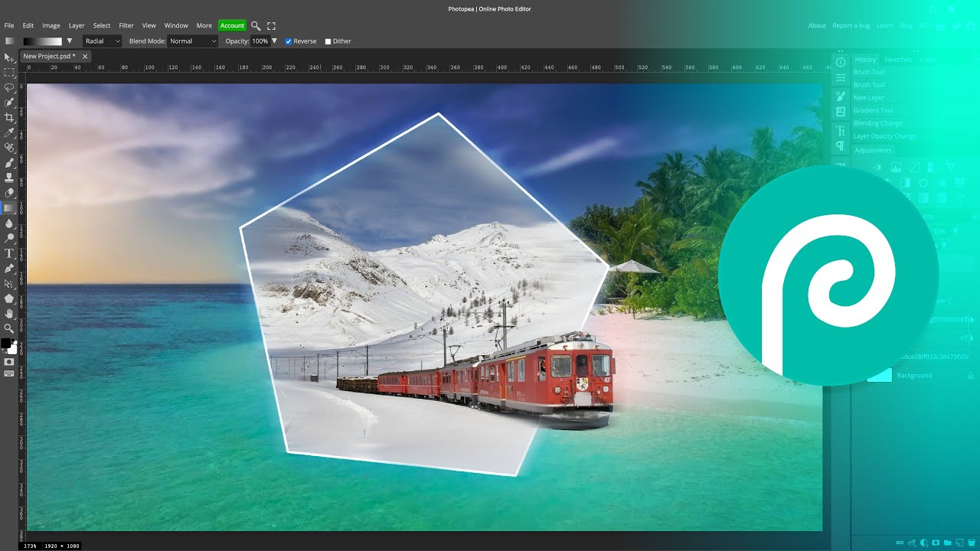Select the Zoom tool in the left toolbar

click(9, 328)
